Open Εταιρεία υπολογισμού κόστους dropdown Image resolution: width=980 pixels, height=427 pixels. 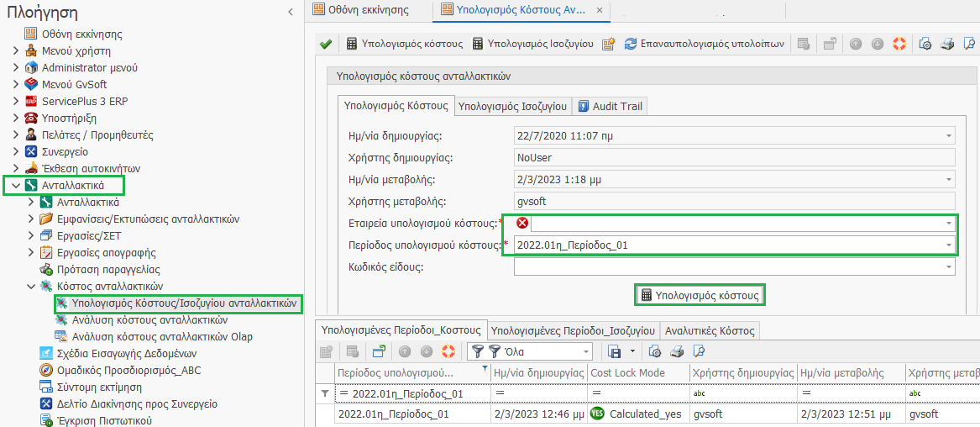[949, 224]
